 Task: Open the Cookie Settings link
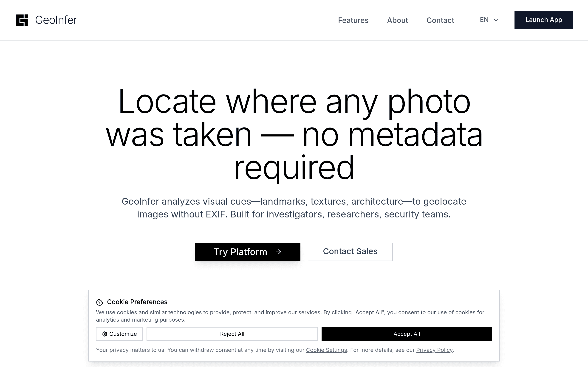point(326,350)
